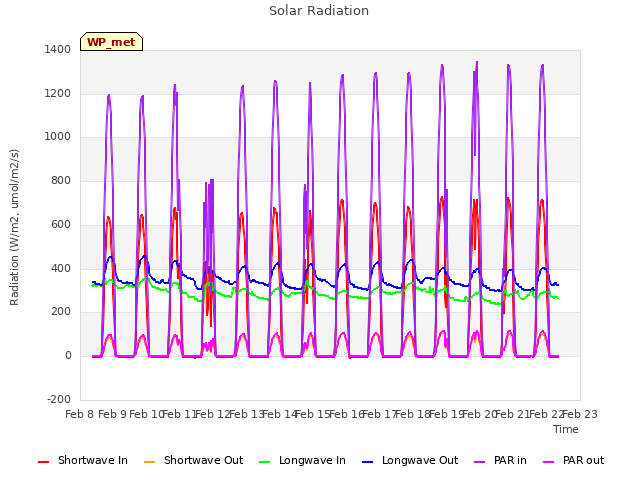The width and height of the screenshot is (640, 480).
Task: Click the magenta PAR out legend swatch
Action: tap(549, 462)
